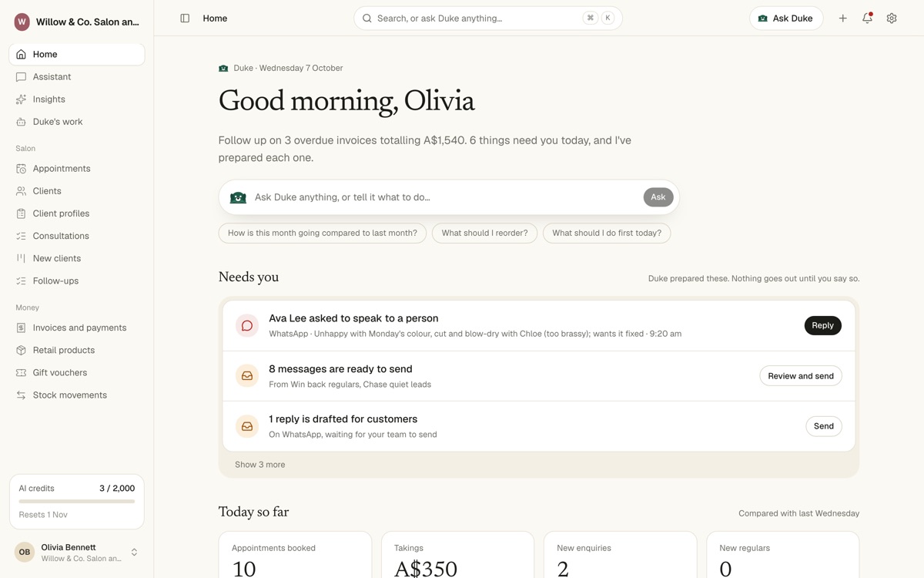Open notifications bell icon
Screen dimensions: 924x578
(x=867, y=18)
